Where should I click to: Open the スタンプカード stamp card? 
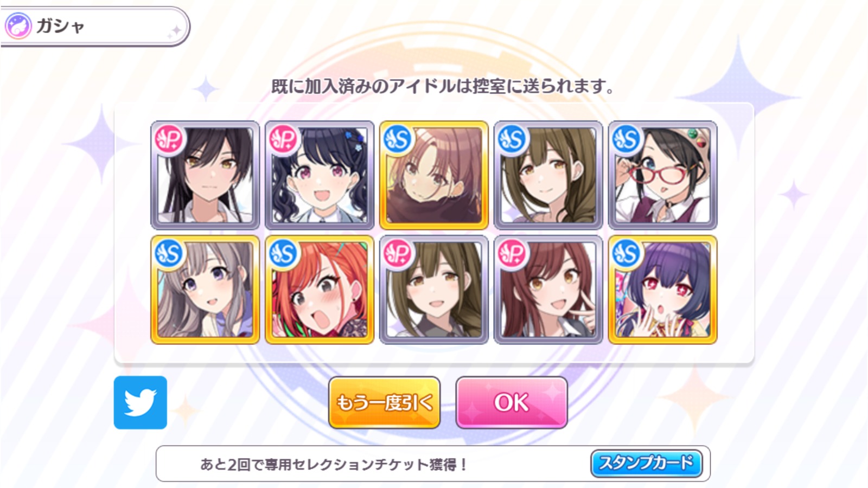(x=646, y=464)
